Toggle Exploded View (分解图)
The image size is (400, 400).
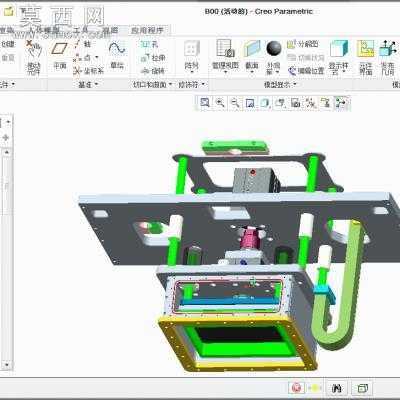303,44
